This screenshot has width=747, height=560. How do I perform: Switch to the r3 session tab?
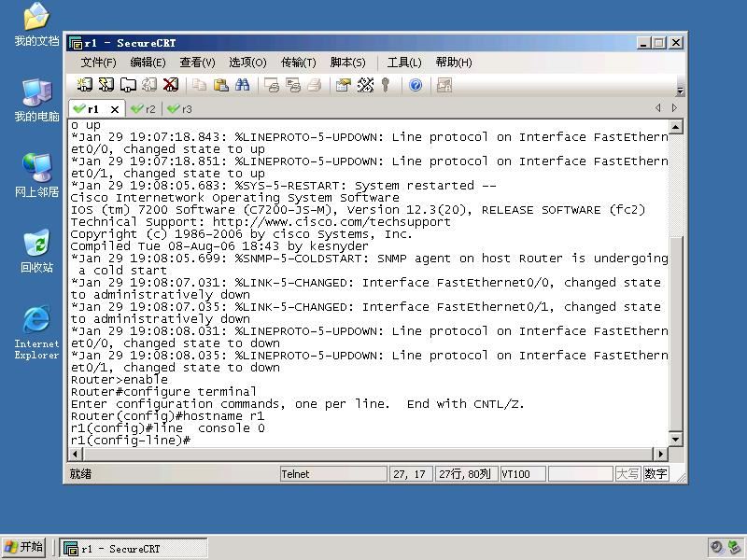(180, 109)
